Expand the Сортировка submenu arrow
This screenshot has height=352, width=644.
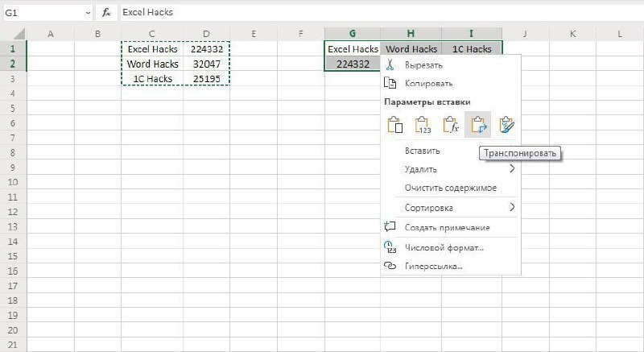pyautogui.click(x=512, y=207)
